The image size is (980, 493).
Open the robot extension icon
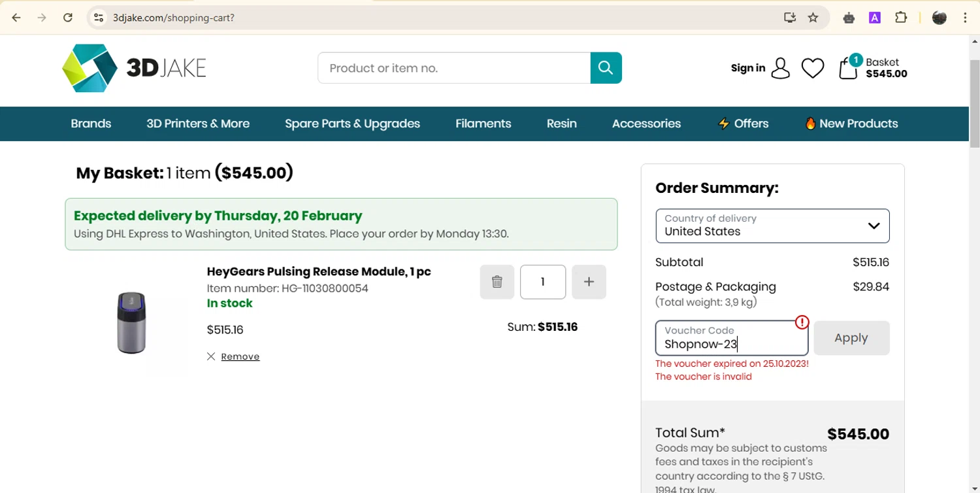[x=849, y=18]
